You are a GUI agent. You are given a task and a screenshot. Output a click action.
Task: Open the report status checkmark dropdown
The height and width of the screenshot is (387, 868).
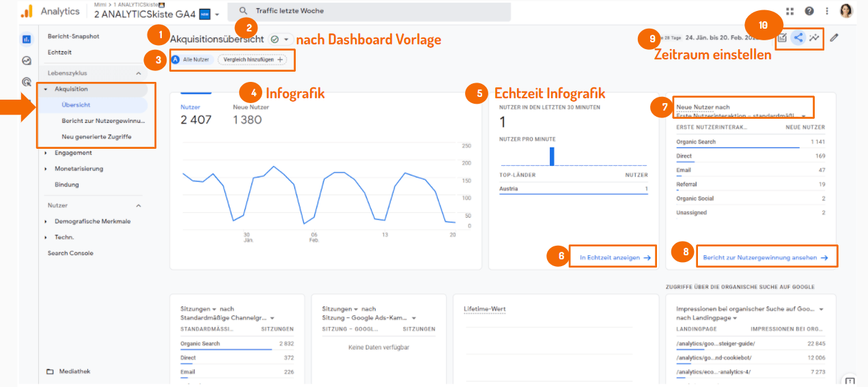click(x=280, y=40)
